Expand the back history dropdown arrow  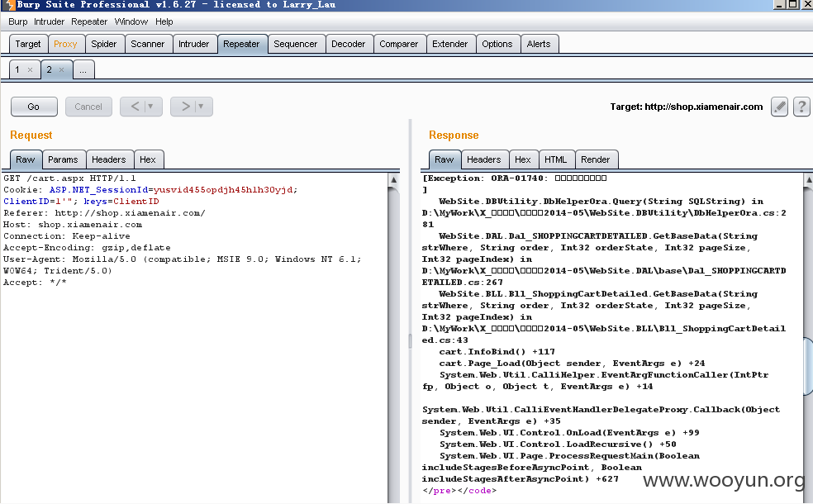pos(151,107)
